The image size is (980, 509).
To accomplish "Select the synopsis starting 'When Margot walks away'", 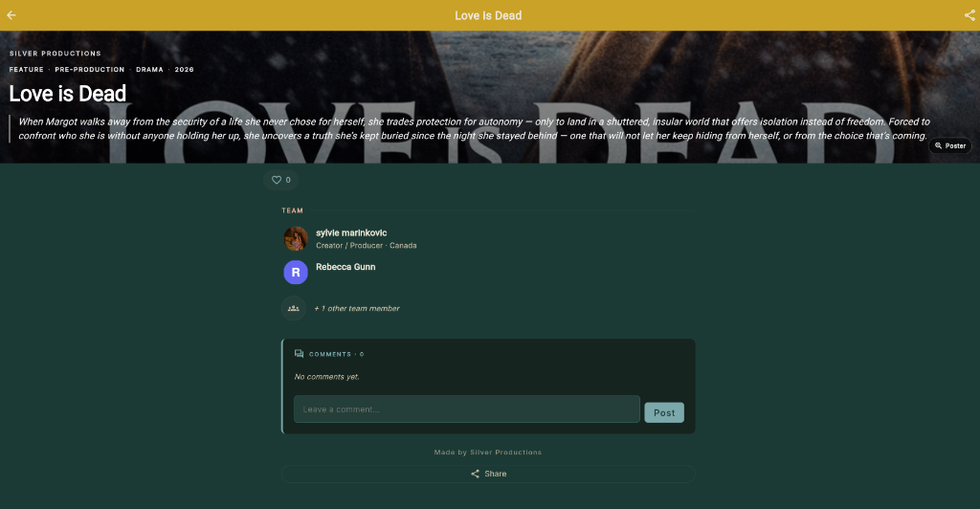I will [474, 128].
